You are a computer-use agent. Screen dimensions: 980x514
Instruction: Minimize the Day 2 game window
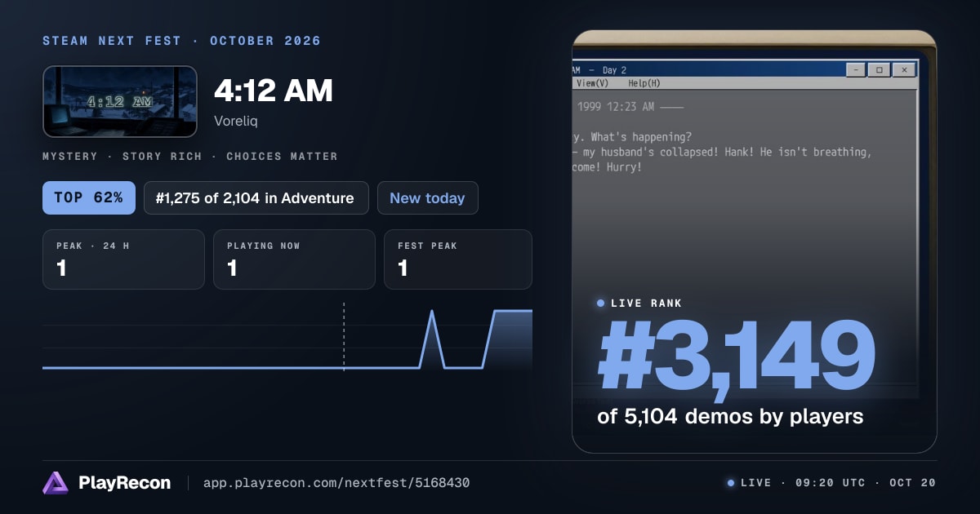click(856, 70)
